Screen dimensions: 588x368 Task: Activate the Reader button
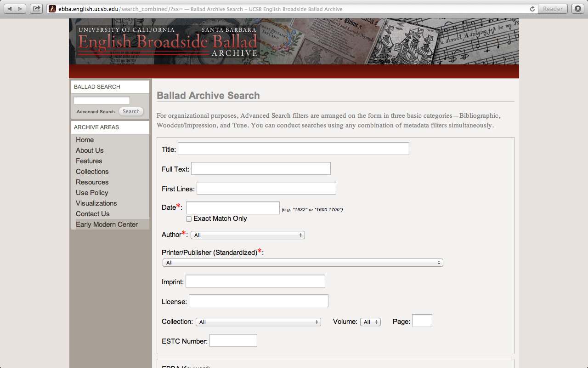click(553, 9)
